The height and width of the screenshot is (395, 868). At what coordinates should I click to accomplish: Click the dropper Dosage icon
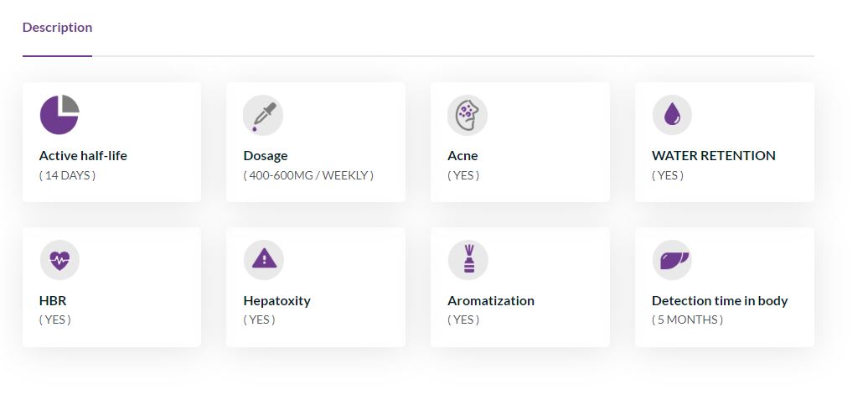point(263,115)
